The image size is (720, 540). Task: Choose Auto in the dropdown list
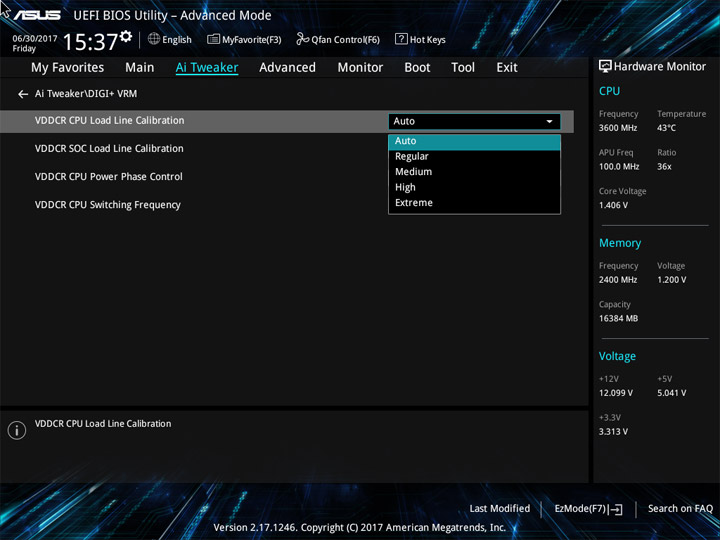[474, 141]
